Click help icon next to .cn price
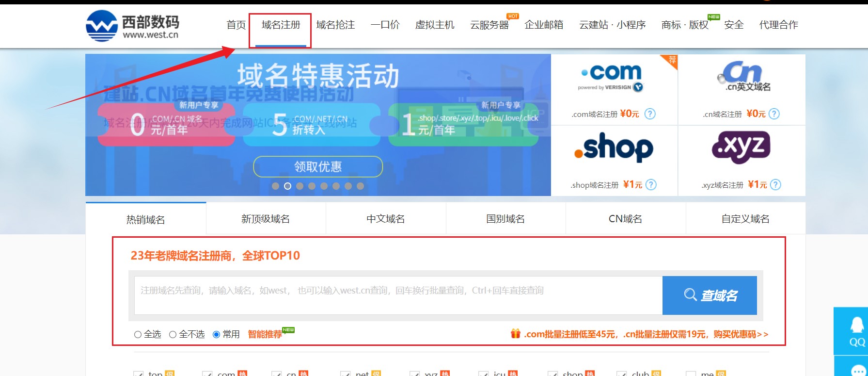The image size is (868, 376). tap(774, 114)
